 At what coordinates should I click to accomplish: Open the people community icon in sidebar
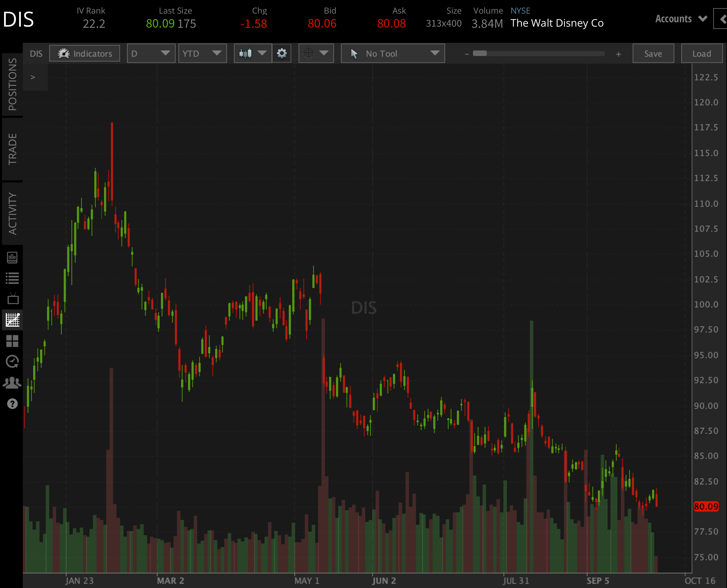coord(12,383)
